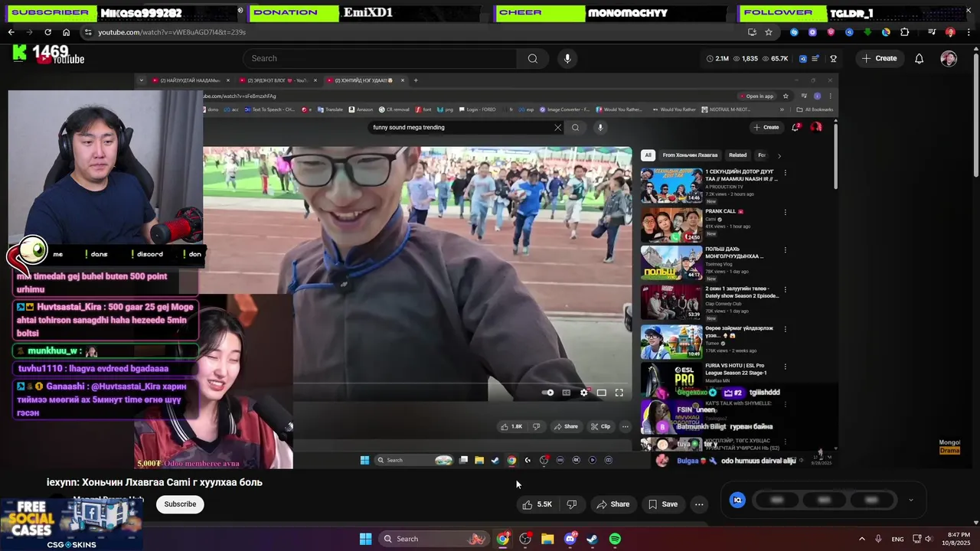Focus the outer YouTube search field

(380, 58)
